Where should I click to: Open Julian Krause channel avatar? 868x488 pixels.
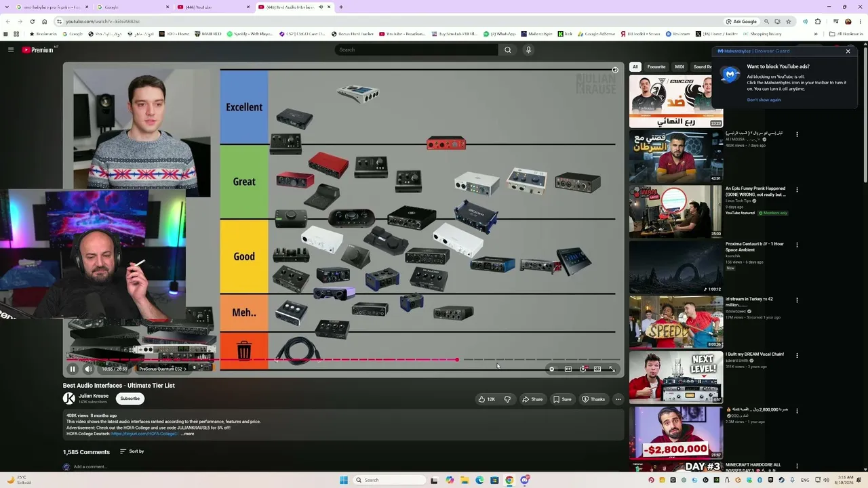(x=69, y=399)
